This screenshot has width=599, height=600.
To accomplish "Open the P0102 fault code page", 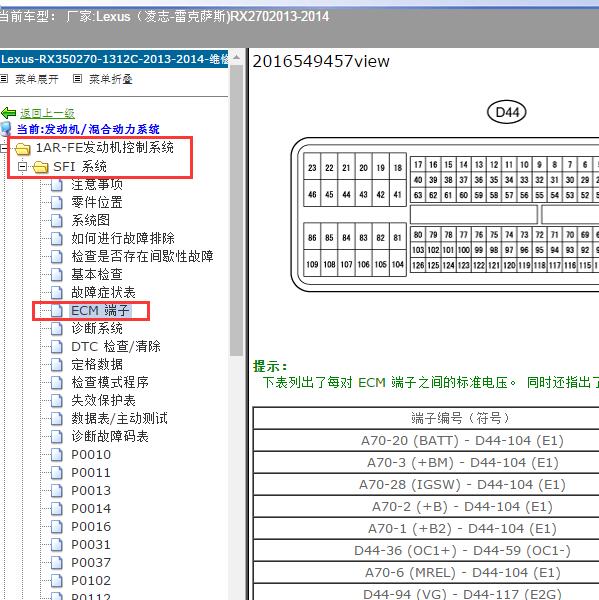I will [x=91, y=580].
